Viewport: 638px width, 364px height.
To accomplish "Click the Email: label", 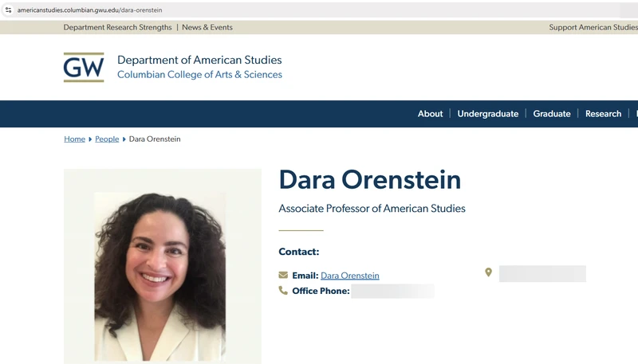I will coord(305,276).
